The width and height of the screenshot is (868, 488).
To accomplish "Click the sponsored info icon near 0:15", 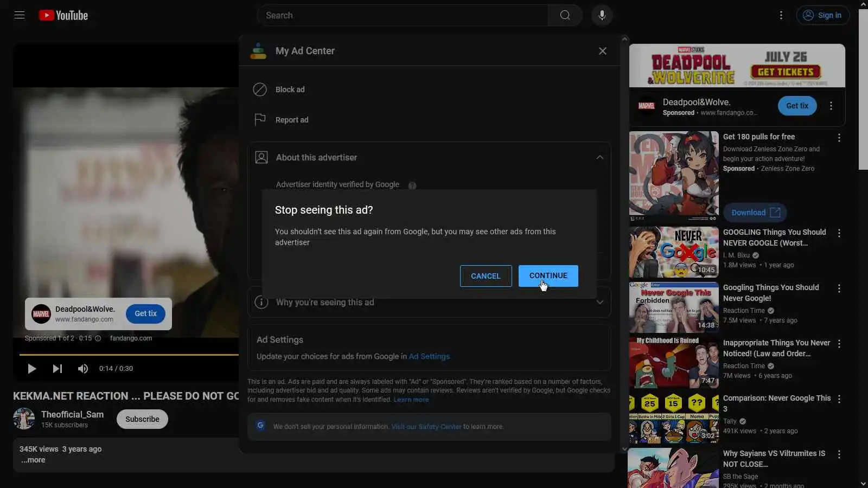I will point(98,338).
